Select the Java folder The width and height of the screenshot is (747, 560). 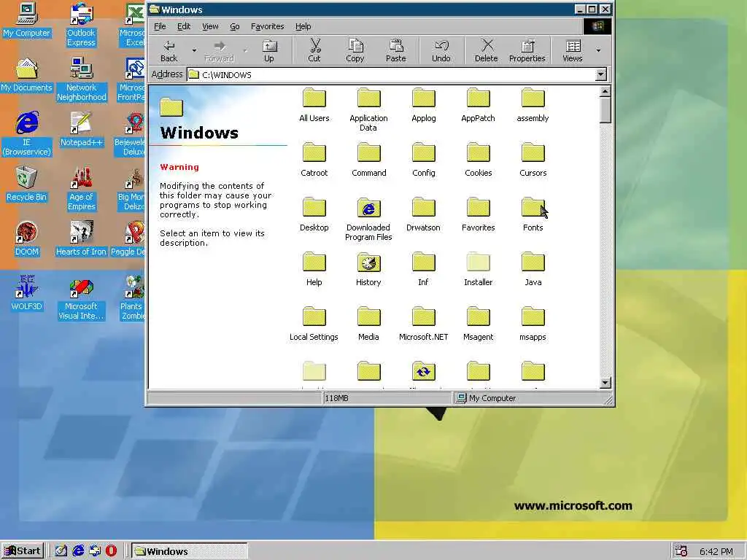pyautogui.click(x=533, y=270)
